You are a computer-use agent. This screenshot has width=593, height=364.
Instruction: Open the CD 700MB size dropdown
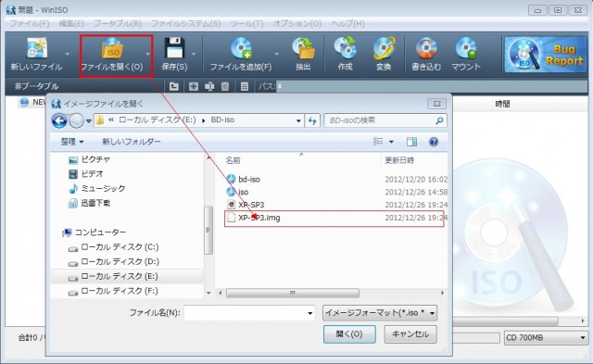(546, 337)
